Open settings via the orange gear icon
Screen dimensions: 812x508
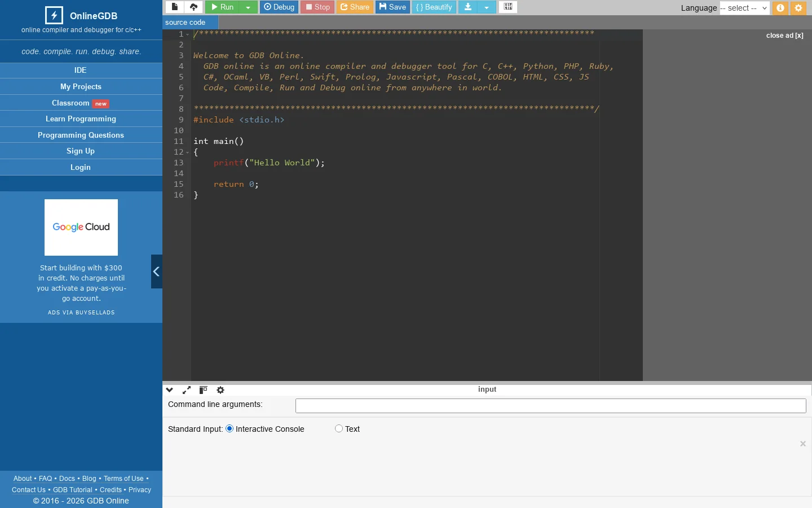798,8
